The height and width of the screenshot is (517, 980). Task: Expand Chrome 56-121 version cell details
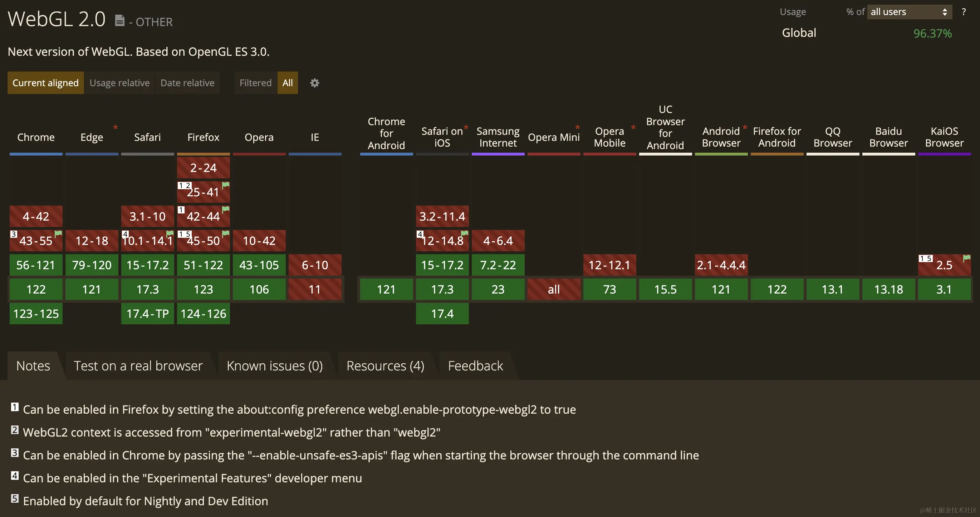click(36, 265)
